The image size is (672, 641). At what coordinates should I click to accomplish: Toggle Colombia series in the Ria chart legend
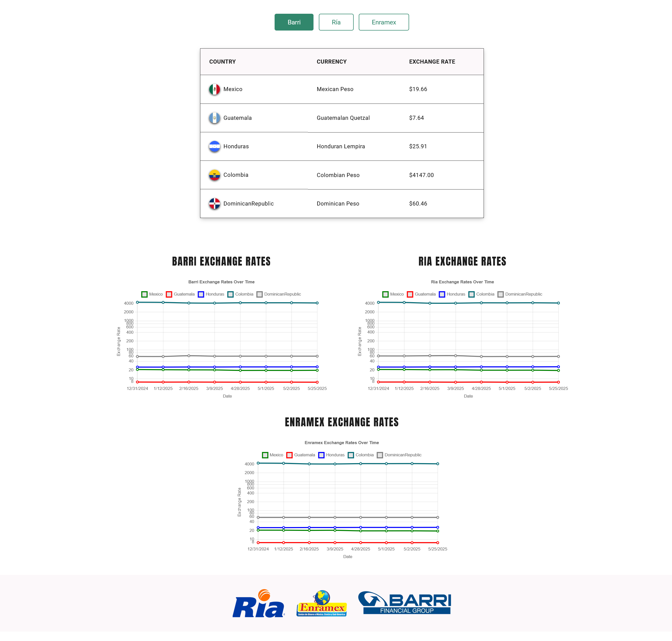click(x=482, y=294)
